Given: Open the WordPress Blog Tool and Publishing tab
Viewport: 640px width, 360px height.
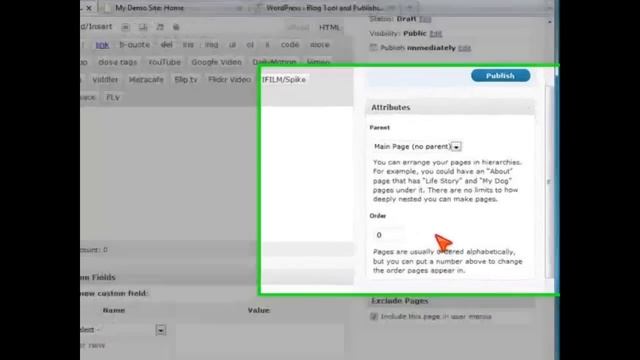Looking at the screenshot, I should (x=325, y=8).
